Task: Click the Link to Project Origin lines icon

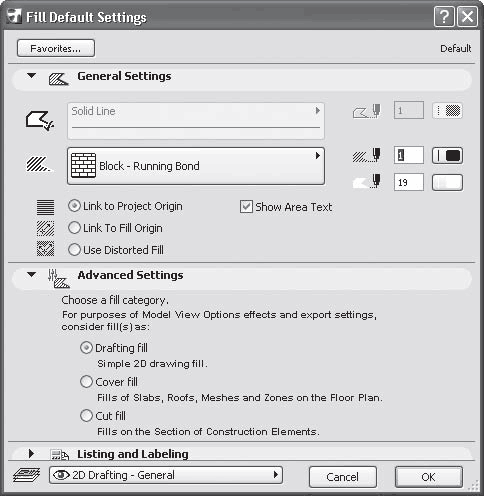Action: pos(45,207)
